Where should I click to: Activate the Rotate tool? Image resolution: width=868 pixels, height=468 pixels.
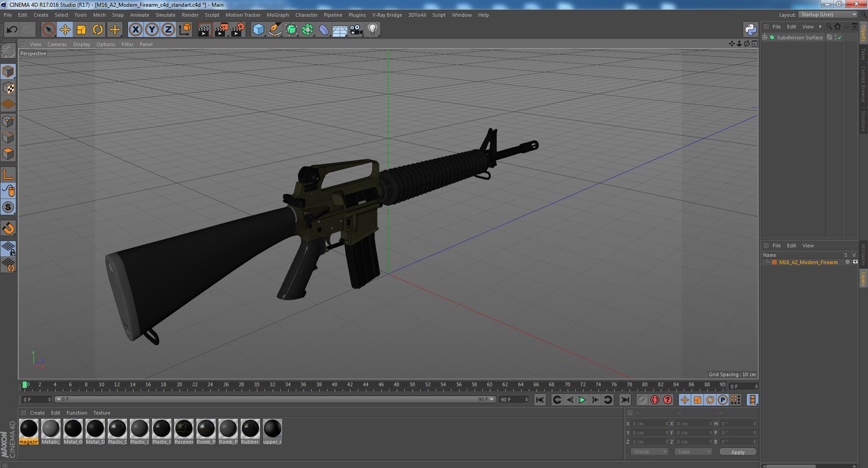pos(98,30)
